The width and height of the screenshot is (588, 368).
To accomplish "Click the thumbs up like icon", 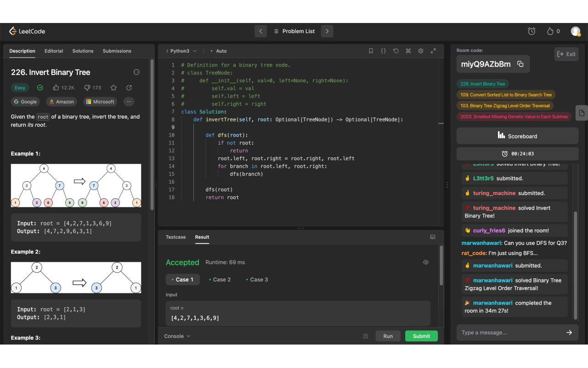I will pyautogui.click(x=57, y=87).
